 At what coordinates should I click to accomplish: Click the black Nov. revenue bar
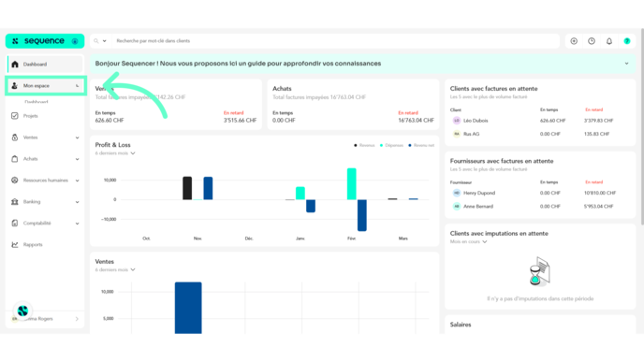pyautogui.click(x=187, y=188)
